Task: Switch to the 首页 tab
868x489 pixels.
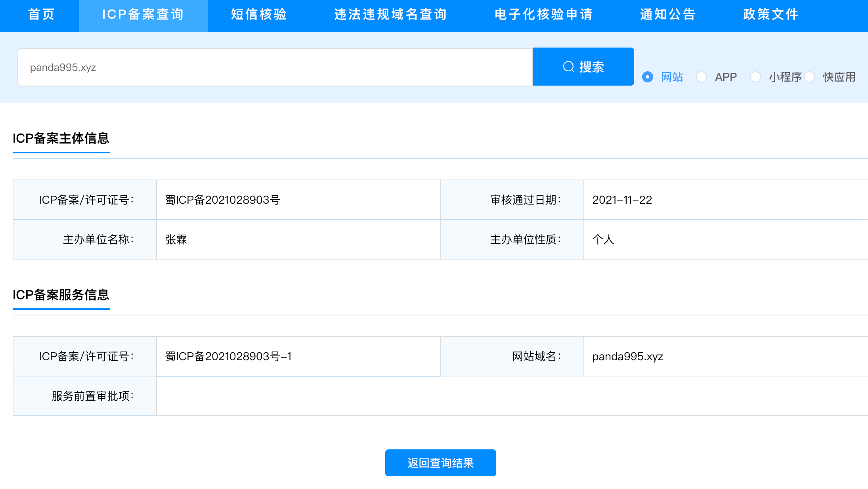Action: (x=40, y=15)
